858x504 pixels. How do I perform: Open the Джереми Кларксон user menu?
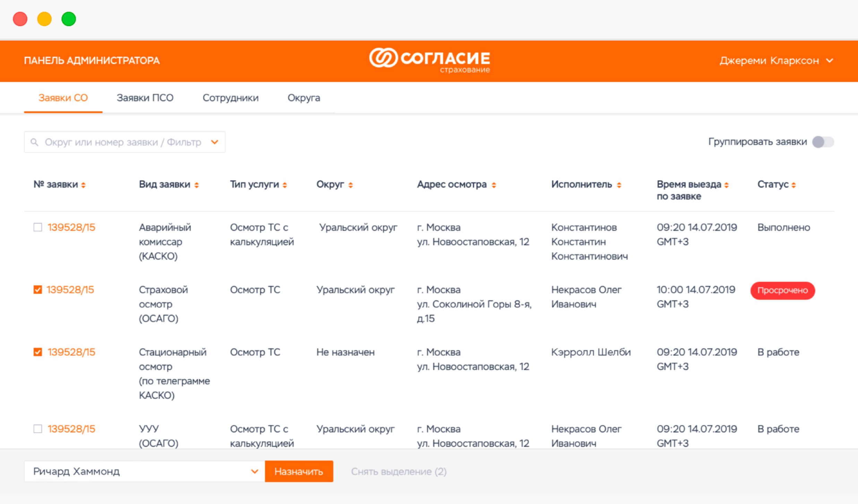tap(776, 61)
